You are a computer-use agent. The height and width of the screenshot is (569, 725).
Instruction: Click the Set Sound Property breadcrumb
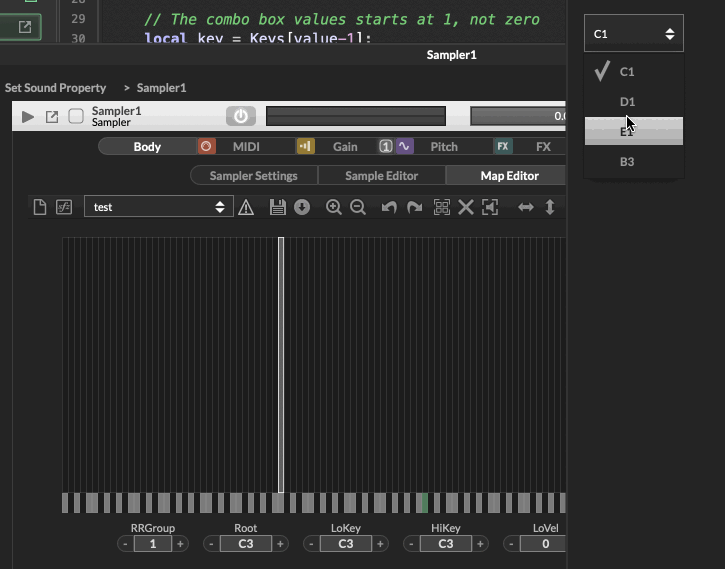coord(55,88)
